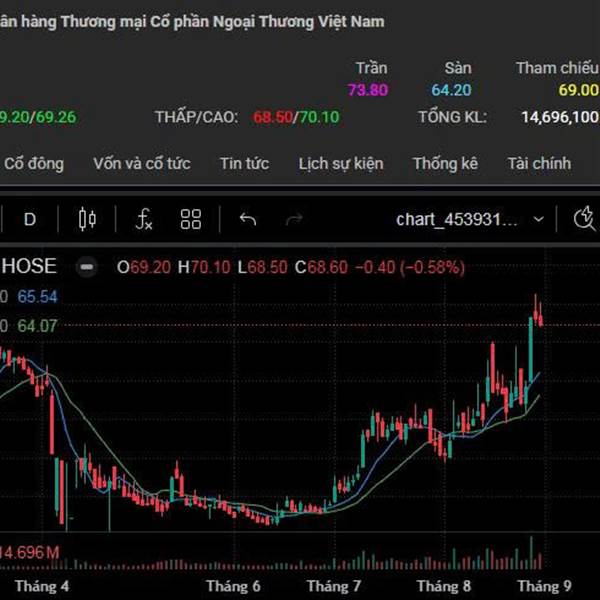Click total volume 14,696,100
The height and width of the screenshot is (600, 600).
[x=560, y=117]
